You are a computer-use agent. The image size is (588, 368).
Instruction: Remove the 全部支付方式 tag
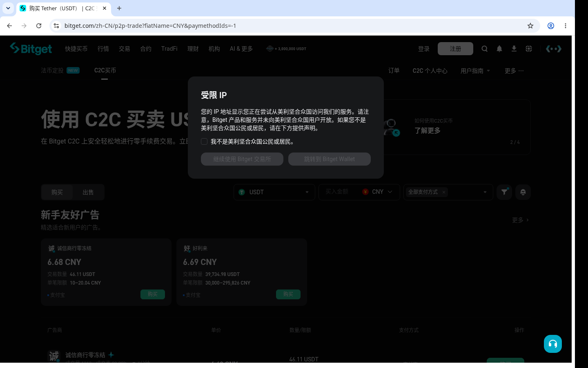click(444, 192)
